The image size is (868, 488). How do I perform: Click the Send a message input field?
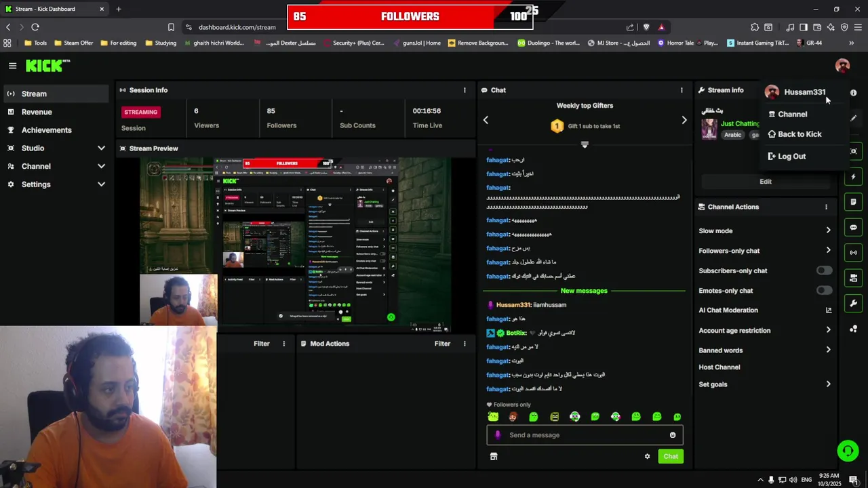coord(585,435)
